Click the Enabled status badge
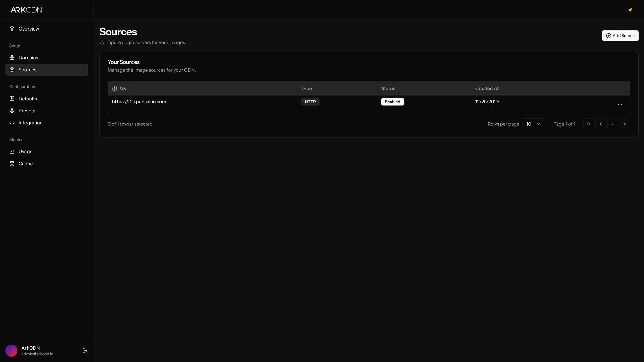The width and height of the screenshot is (644, 362). coord(392,102)
